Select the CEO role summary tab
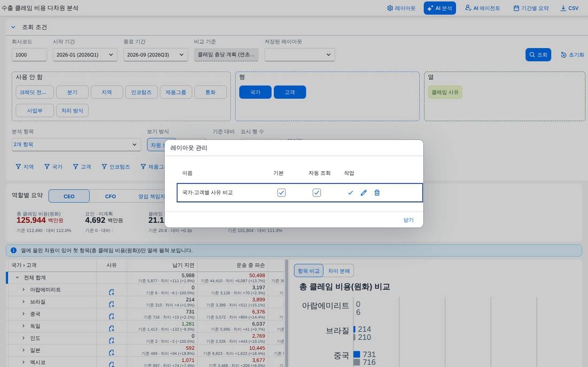Image resolution: width=588 pixels, height=367 pixels. coord(69,196)
